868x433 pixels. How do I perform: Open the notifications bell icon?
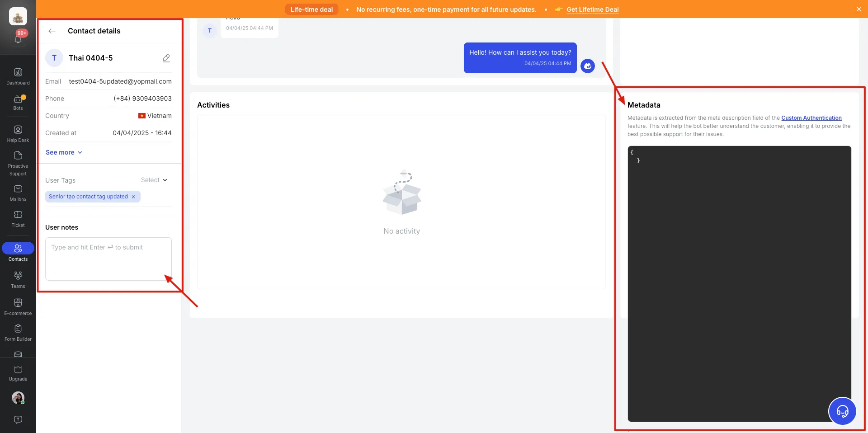tap(18, 39)
